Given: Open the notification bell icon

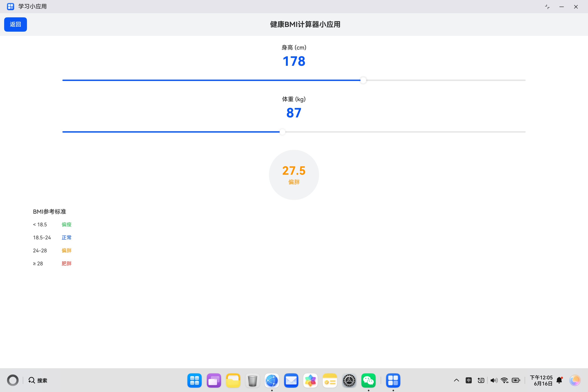Looking at the screenshot, I should (560, 380).
